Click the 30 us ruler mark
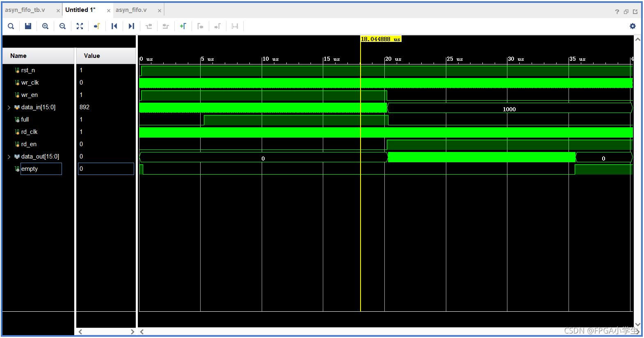The width and height of the screenshot is (644, 338). [x=516, y=59]
